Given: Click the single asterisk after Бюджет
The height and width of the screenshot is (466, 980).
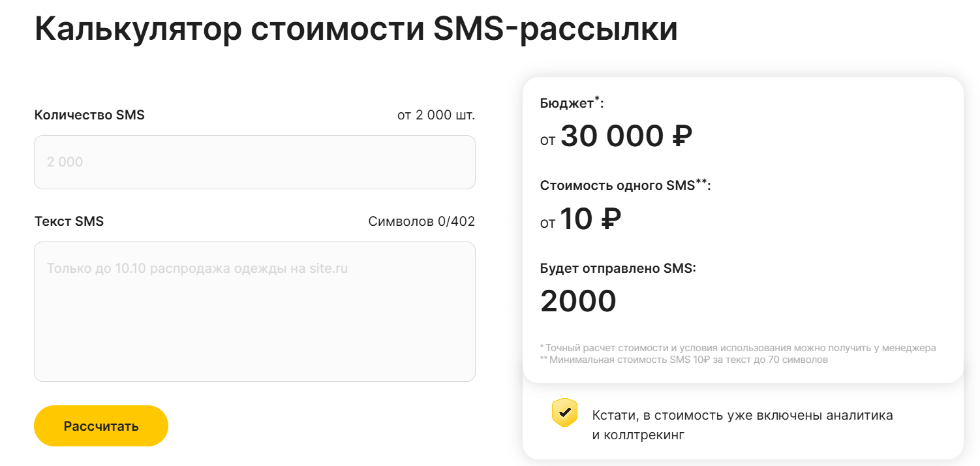Looking at the screenshot, I should pyautogui.click(x=597, y=99).
